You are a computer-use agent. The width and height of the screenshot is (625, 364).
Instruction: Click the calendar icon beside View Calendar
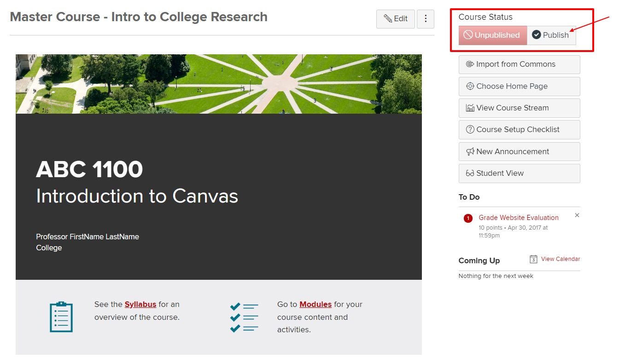pyautogui.click(x=533, y=259)
